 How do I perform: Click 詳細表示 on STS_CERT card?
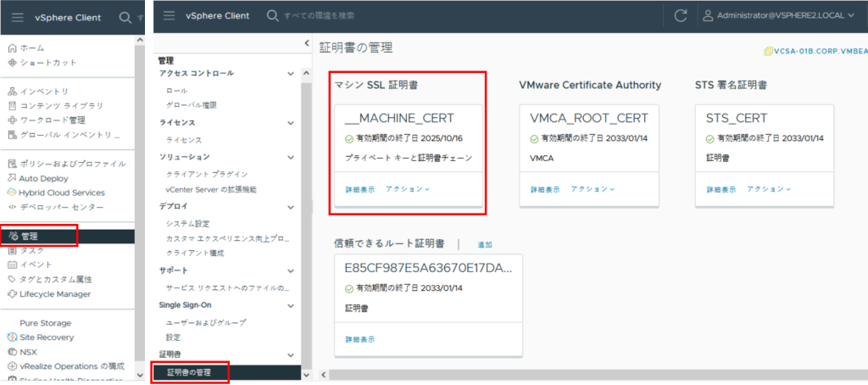721,189
